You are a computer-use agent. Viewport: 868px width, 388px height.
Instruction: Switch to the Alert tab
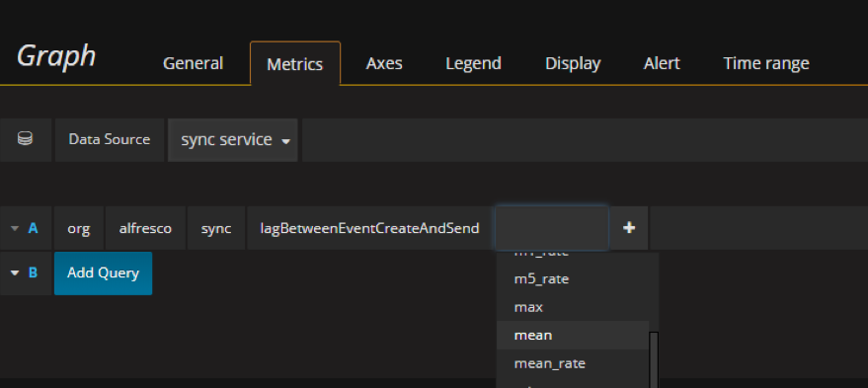[662, 63]
